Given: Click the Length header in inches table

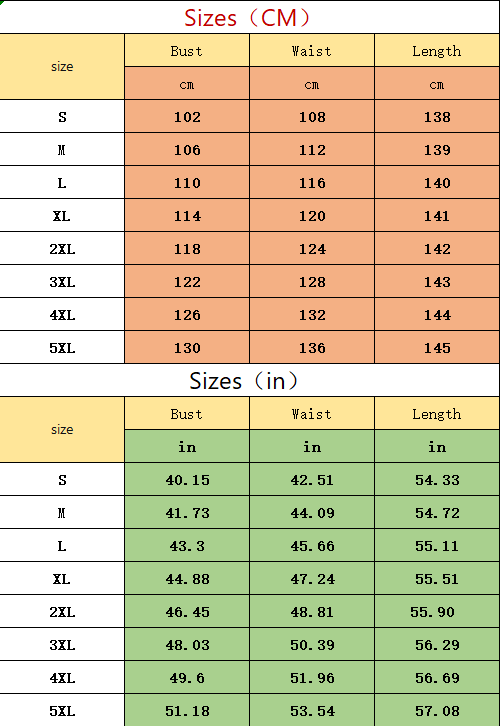Looking at the screenshot, I should (437, 413).
